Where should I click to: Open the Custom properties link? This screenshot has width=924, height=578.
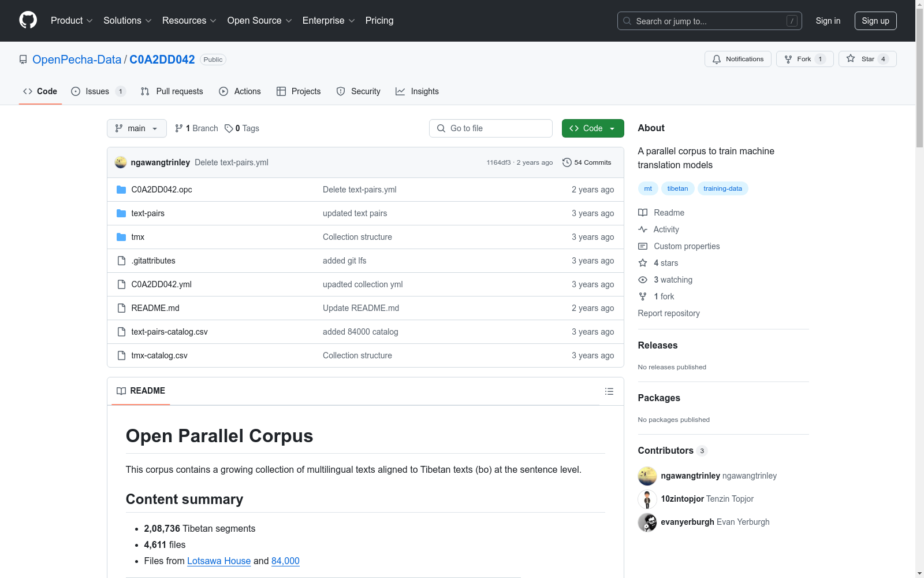(679, 246)
